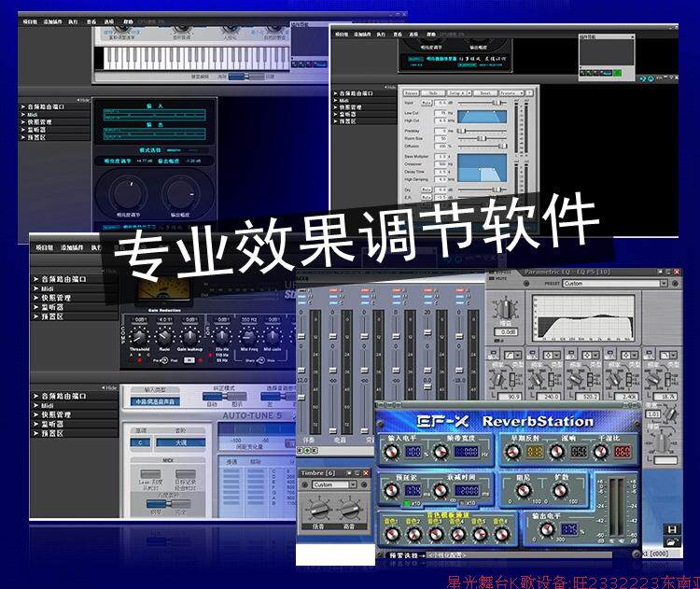700x589 pixels.
Task: Click the 输出电平 knob in ReverbStation
Action: click(x=546, y=529)
